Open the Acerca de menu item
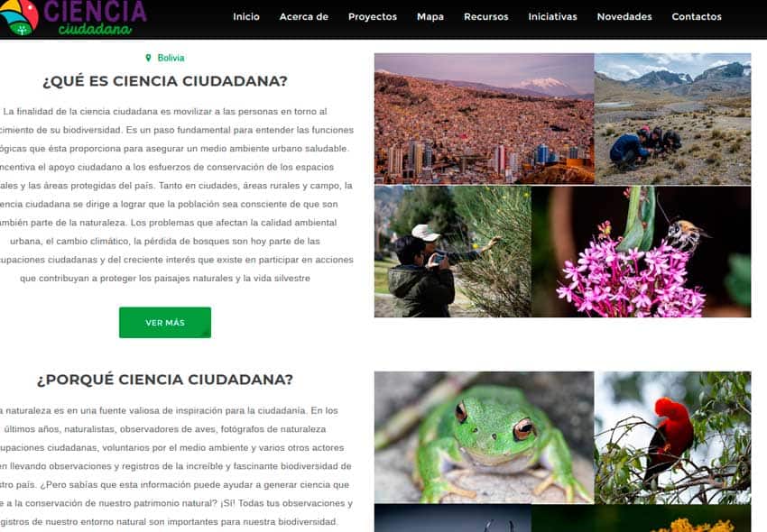This screenshot has height=532, width=767. [304, 16]
